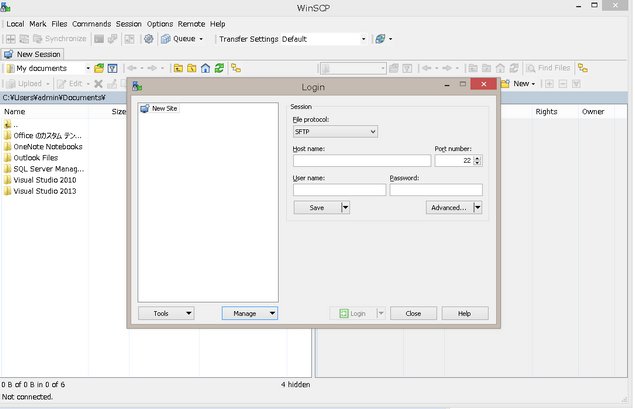Click the Help button in Login dialog

pyautogui.click(x=465, y=313)
